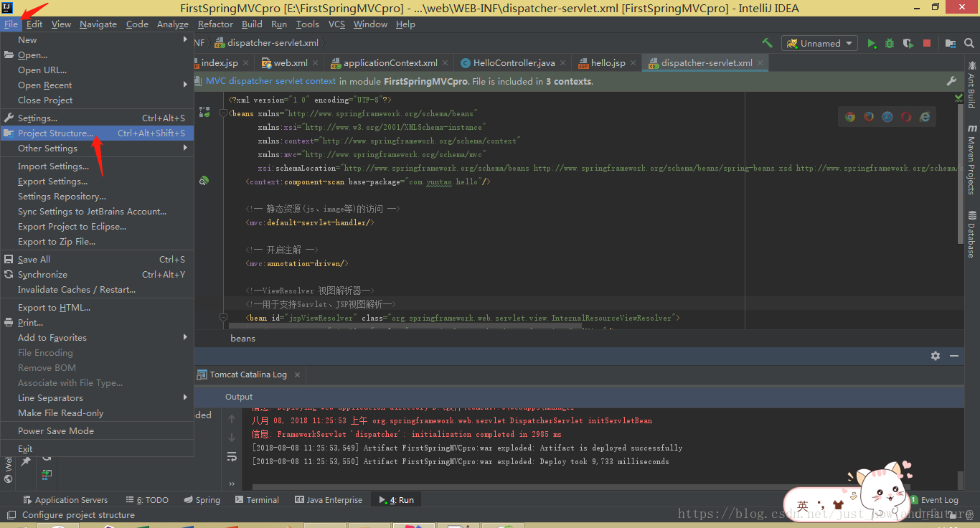
Task: Switch to web.xml editor tab
Action: [291, 63]
